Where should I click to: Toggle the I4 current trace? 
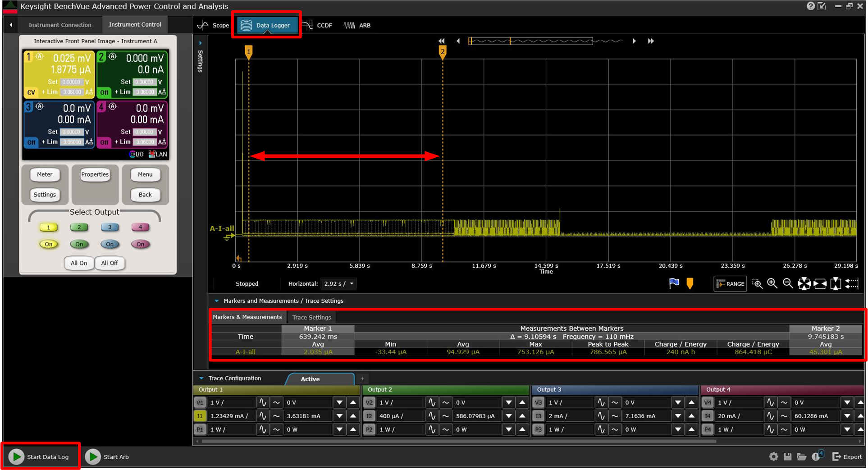click(708, 416)
